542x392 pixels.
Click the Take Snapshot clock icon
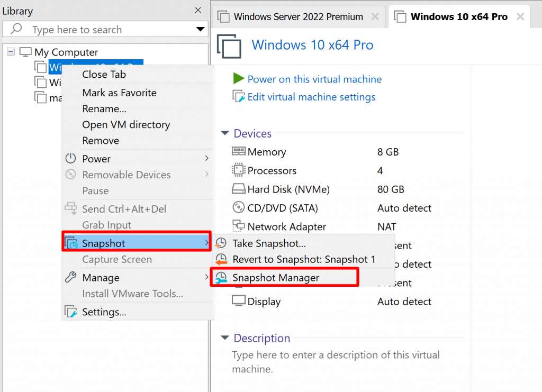221,243
